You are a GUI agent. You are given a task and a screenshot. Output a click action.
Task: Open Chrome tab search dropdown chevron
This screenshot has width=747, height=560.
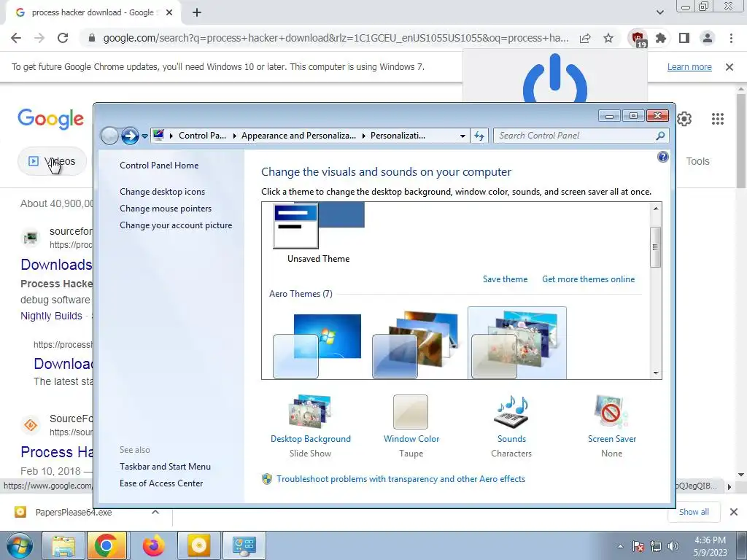point(659,12)
